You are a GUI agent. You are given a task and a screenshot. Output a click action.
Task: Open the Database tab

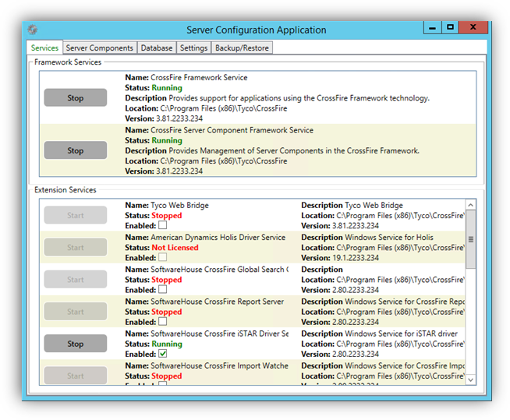[156, 48]
